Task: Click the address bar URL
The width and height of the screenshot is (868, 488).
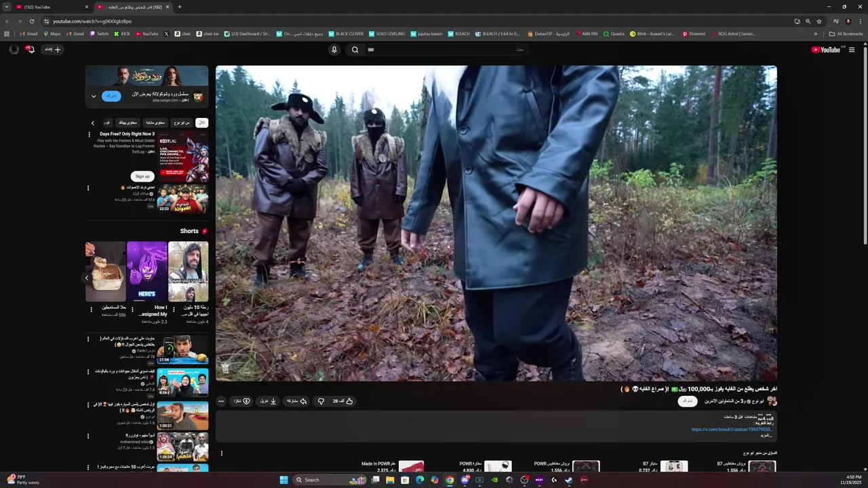Action: pyautogui.click(x=92, y=21)
